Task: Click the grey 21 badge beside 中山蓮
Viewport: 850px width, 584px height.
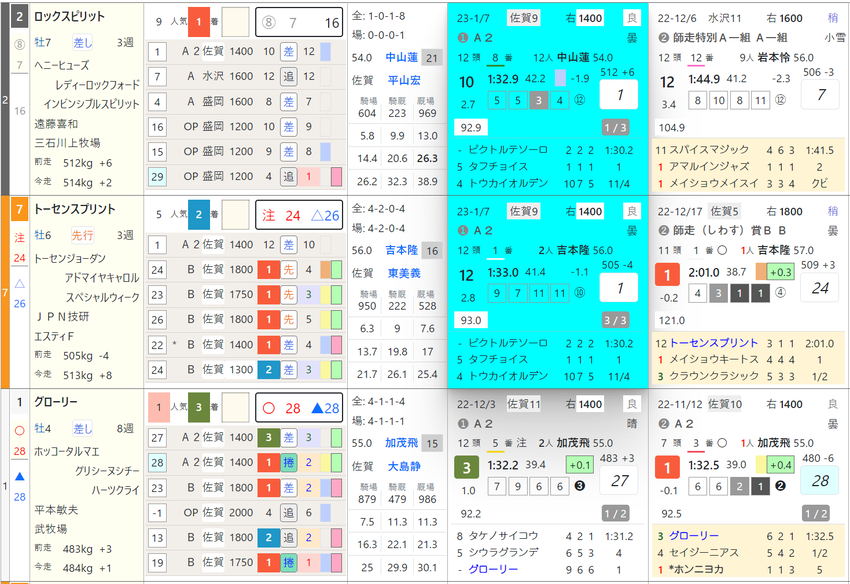Action: (432, 57)
